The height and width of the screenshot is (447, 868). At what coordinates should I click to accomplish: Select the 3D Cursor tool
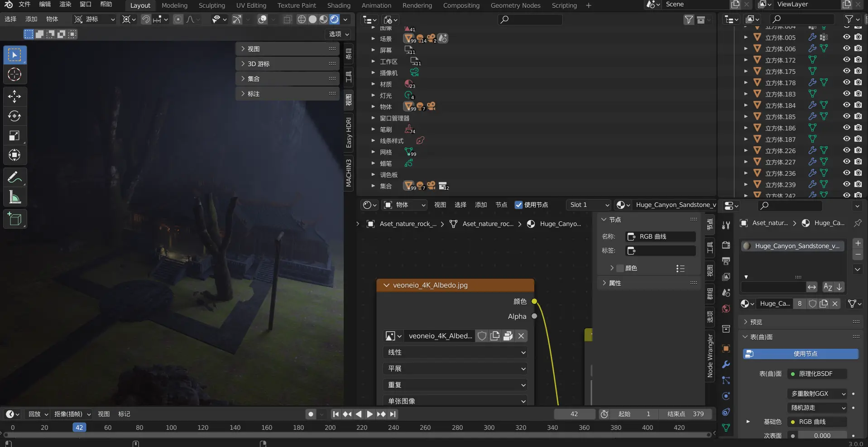[14, 74]
